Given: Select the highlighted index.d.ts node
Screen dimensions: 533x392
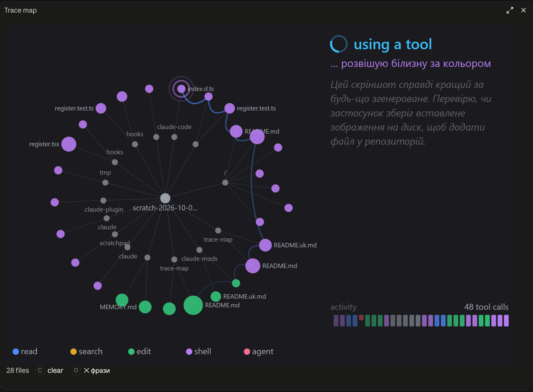Looking at the screenshot, I should (181, 89).
